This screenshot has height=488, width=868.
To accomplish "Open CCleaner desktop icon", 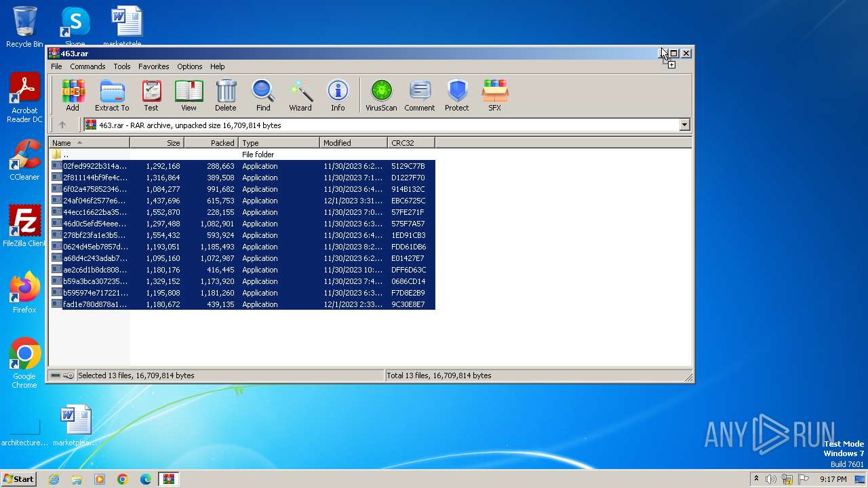I will 24,160.
